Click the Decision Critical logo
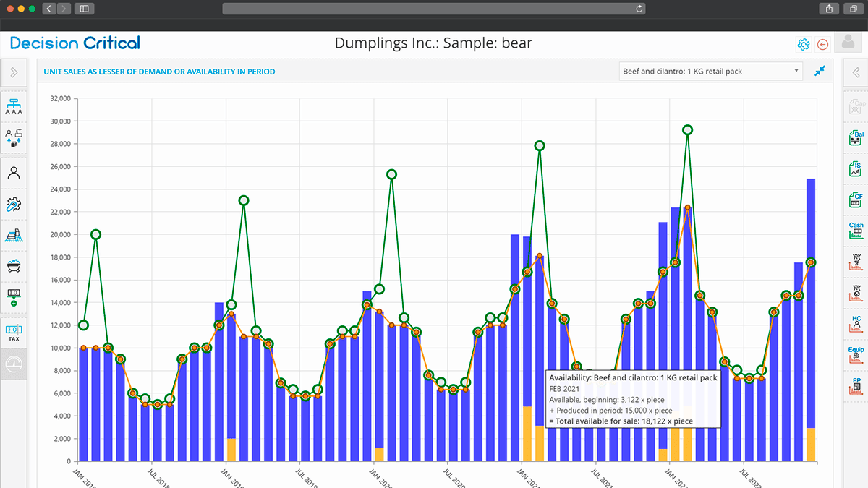 coord(75,43)
